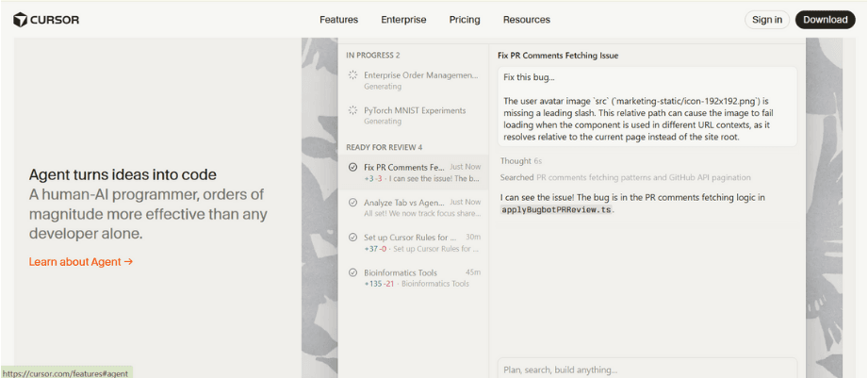
Task: Click spinner icon beside Enterprise Order Management
Action: pyautogui.click(x=352, y=75)
